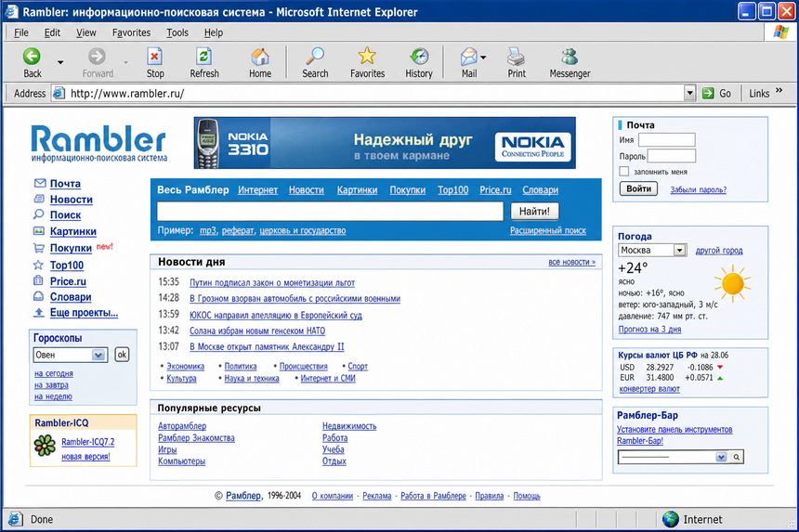Screen dimensions: 799x532
Task: Click the main search text field
Action: coord(330,212)
